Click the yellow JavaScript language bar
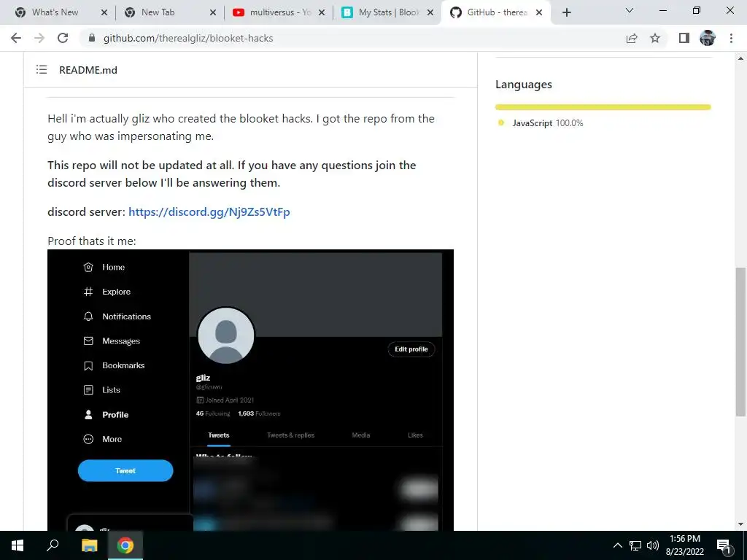Viewport: 747px width, 560px height. [x=603, y=107]
